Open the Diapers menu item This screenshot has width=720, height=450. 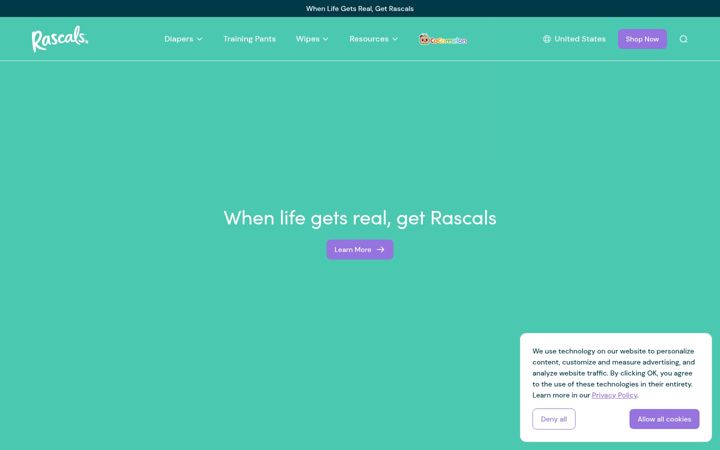(183, 39)
